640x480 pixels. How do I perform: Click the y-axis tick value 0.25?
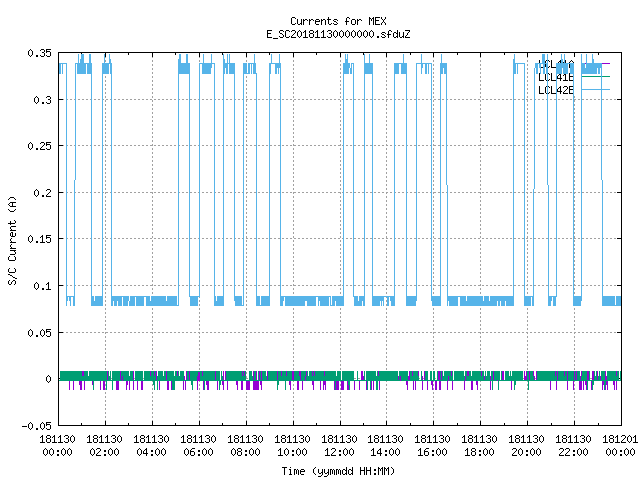[40, 146]
